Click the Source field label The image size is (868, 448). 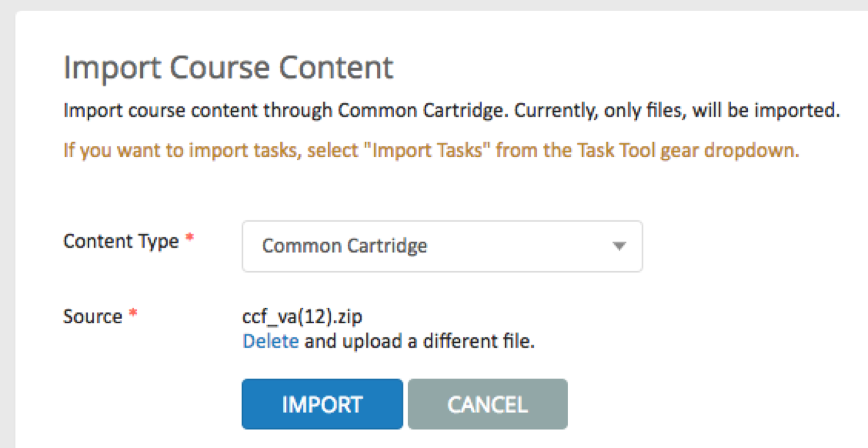[93, 316]
